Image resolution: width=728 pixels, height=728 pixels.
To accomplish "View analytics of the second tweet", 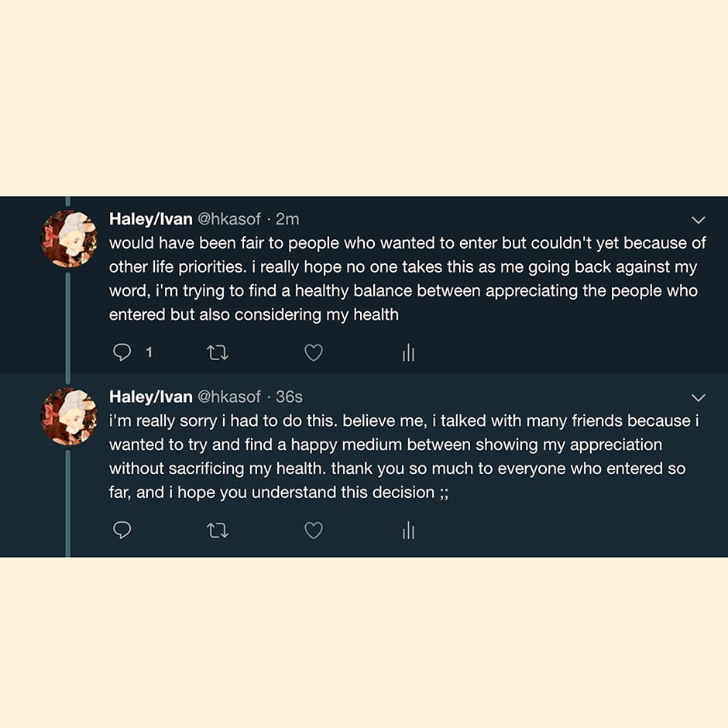I will [408, 531].
